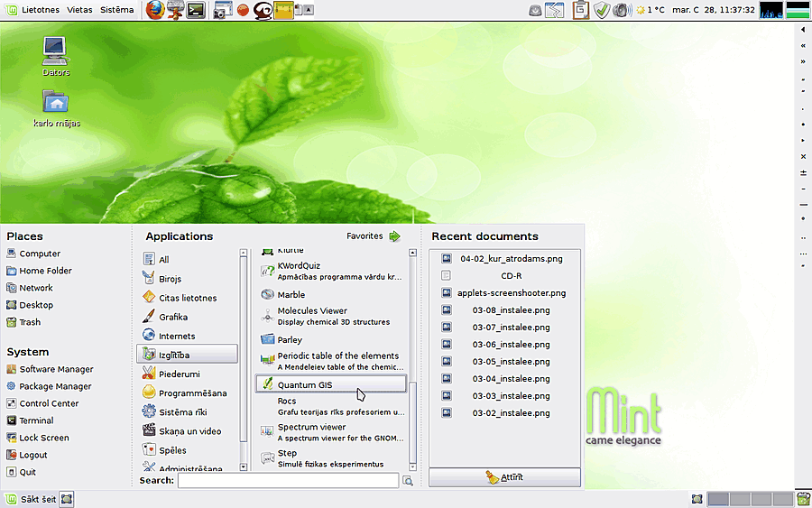Open recent file 03-08_instalee.png
The height and width of the screenshot is (508, 812).
click(x=504, y=309)
